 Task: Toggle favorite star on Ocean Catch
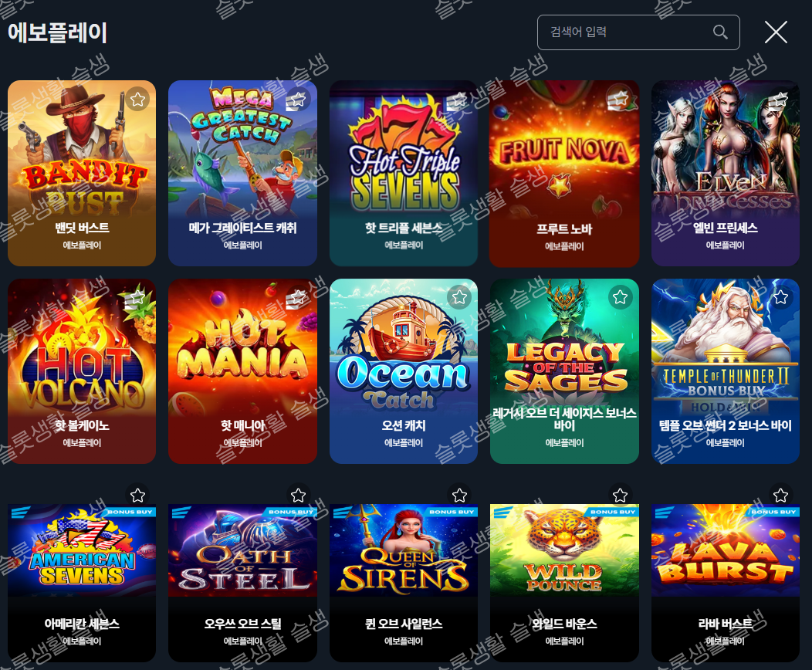[459, 297]
